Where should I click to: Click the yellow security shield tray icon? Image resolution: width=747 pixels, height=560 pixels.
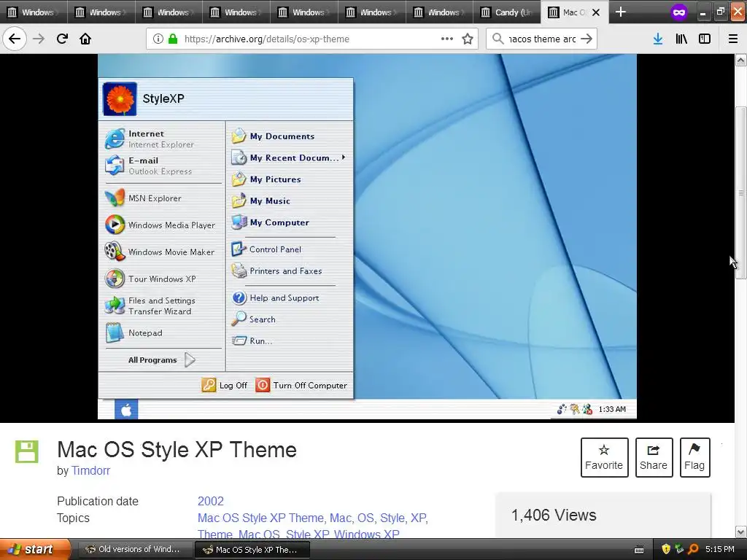[x=666, y=549]
